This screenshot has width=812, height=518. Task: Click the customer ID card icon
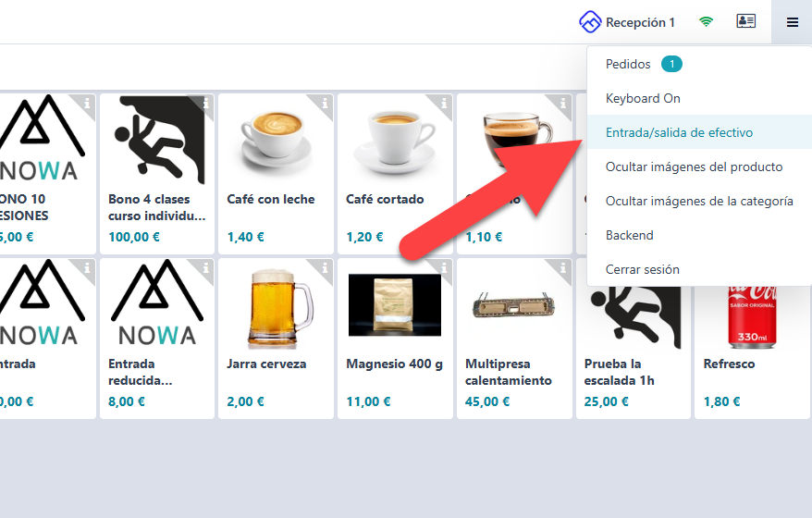point(745,21)
